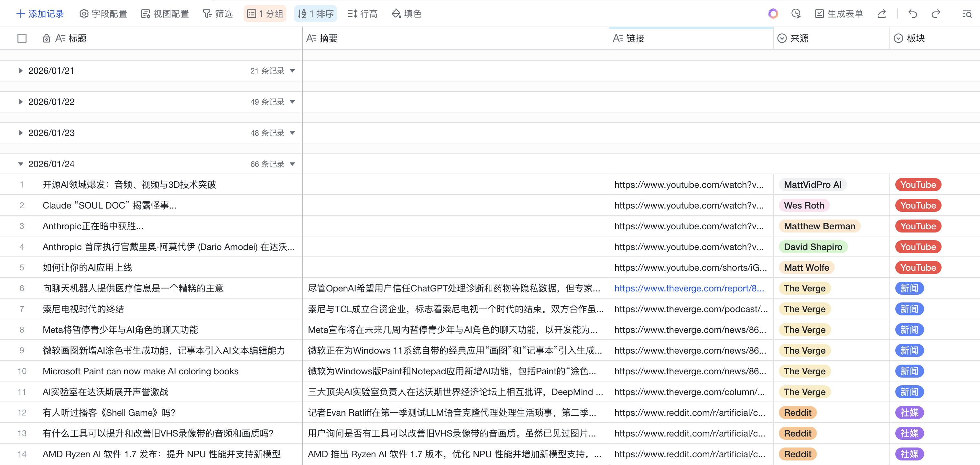
Task: Toggle the select-all checkbox in header
Action: pos(22,39)
